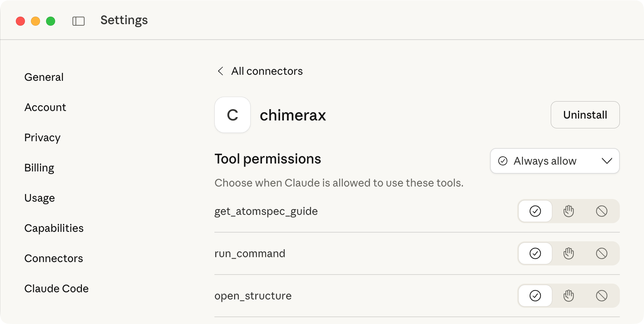Select always-allow checkmark for get_atomspec_guide

tap(535, 211)
